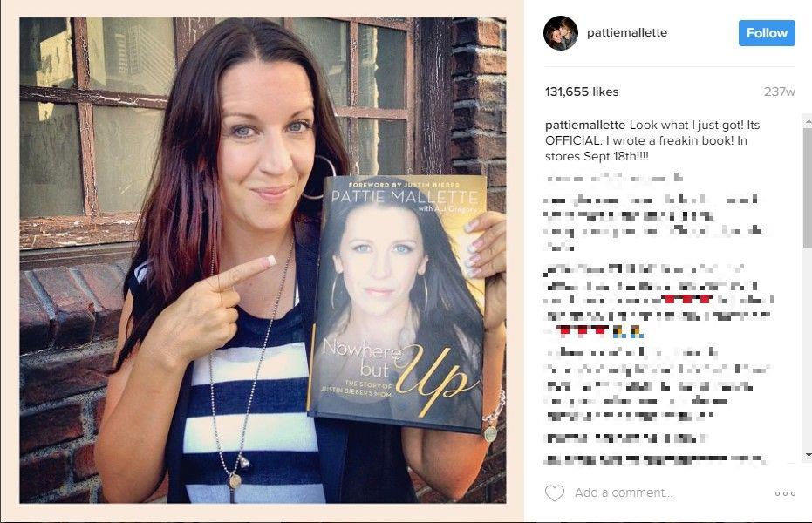The width and height of the screenshot is (812, 523).
Task: Open pattiemallette profile from header username
Action: [x=626, y=32]
